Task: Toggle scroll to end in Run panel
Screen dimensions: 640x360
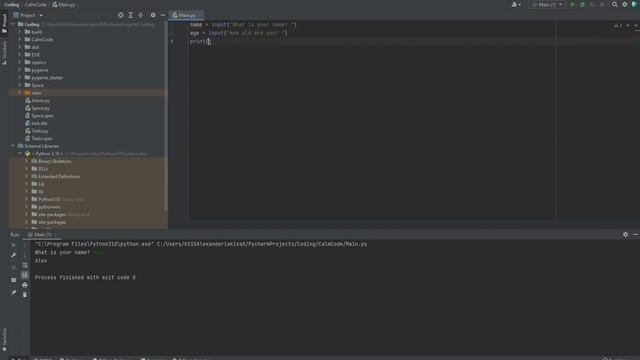Action: pos(25,275)
